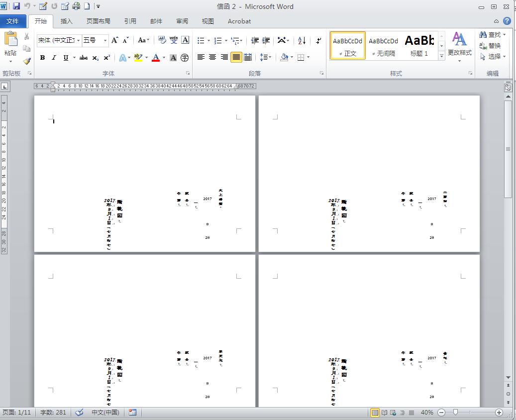The image size is (516, 420).
Task: Open the line spacing dropdown
Action: [265, 57]
